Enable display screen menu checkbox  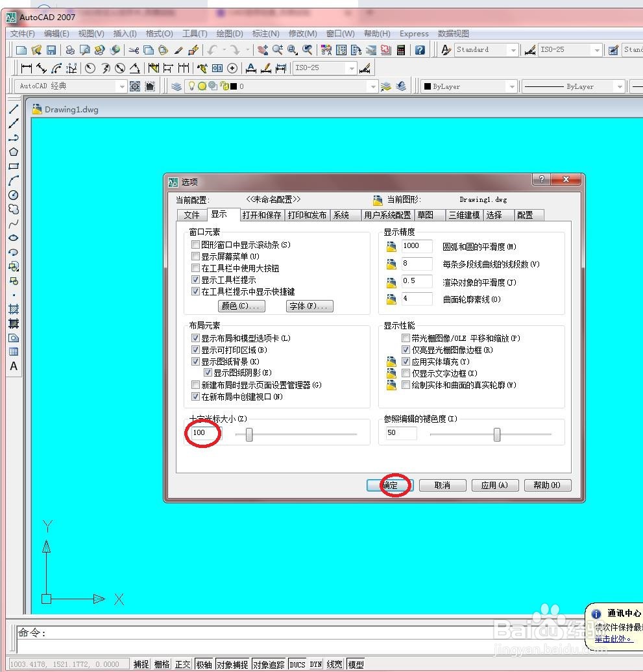click(195, 256)
